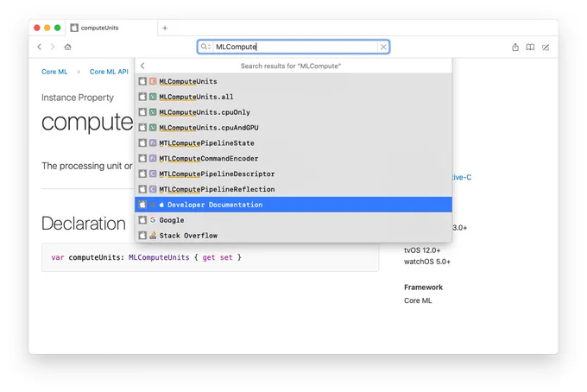Viewport: 587px width, 392px height.
Task: Click the Declaration heading
Action: 84,224
